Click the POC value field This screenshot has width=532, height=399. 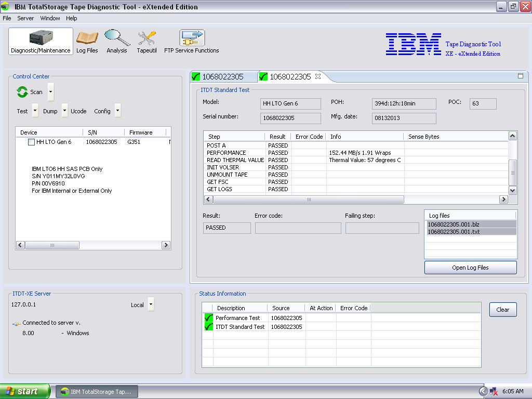pos(483,104)
